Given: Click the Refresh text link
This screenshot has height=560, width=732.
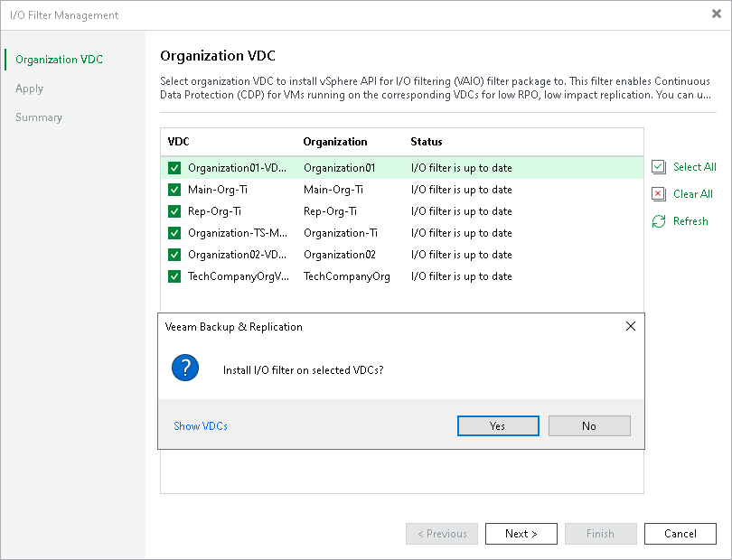Looking at the screenshot, I should (690, 221).
